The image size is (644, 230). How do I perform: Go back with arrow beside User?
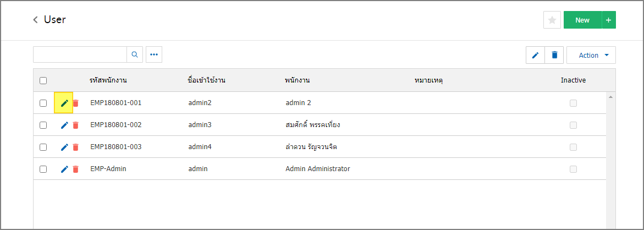tap(35, 20)
